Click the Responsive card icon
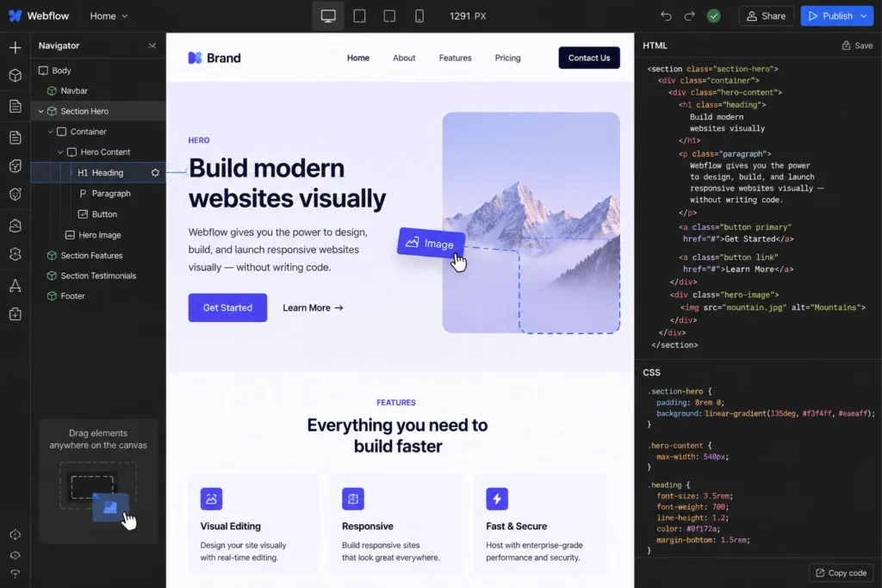This screenshot has height=588, width=882. (x=352, y=498)
